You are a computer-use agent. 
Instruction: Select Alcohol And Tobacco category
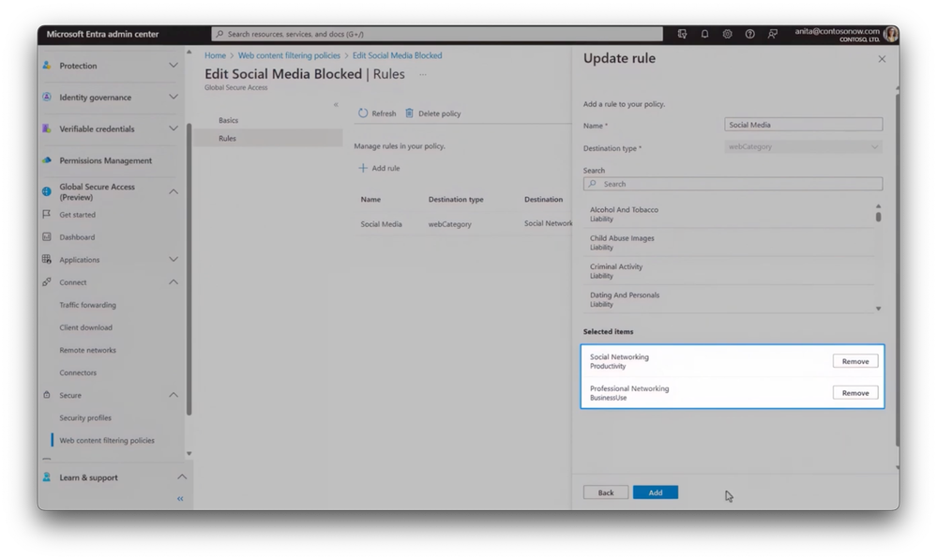[729, 214]
